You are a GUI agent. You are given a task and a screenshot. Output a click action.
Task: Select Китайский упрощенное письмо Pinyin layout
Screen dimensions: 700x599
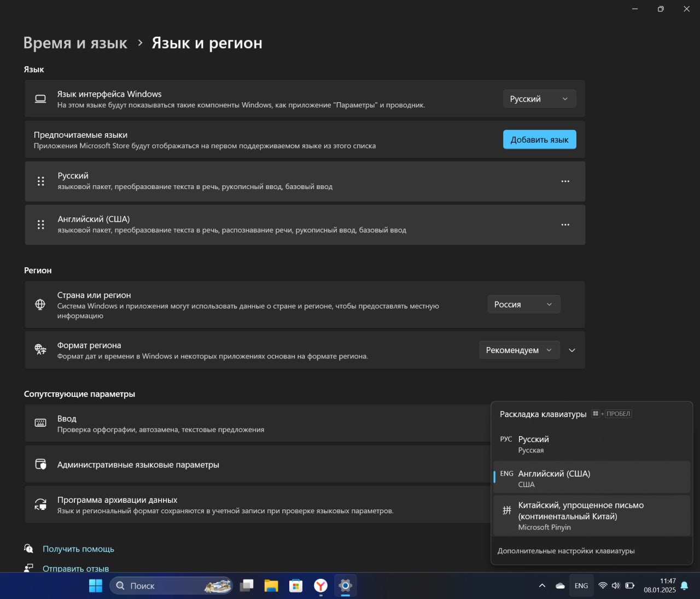click(x=592, y=515)
